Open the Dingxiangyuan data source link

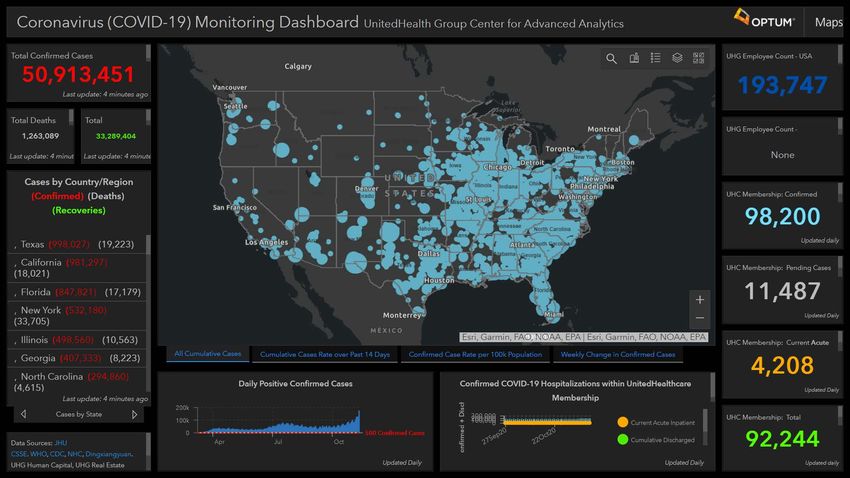click(x=108, y=454)
